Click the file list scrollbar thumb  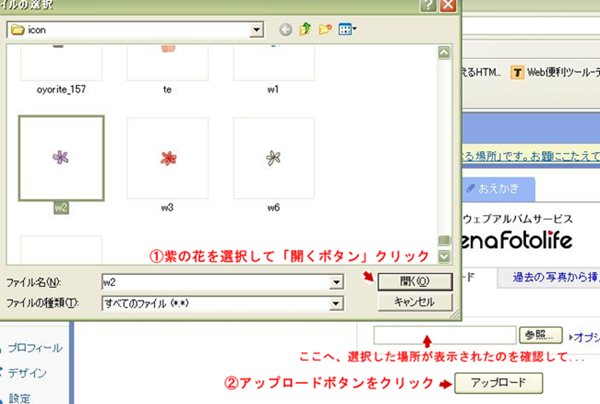point(444,240)
